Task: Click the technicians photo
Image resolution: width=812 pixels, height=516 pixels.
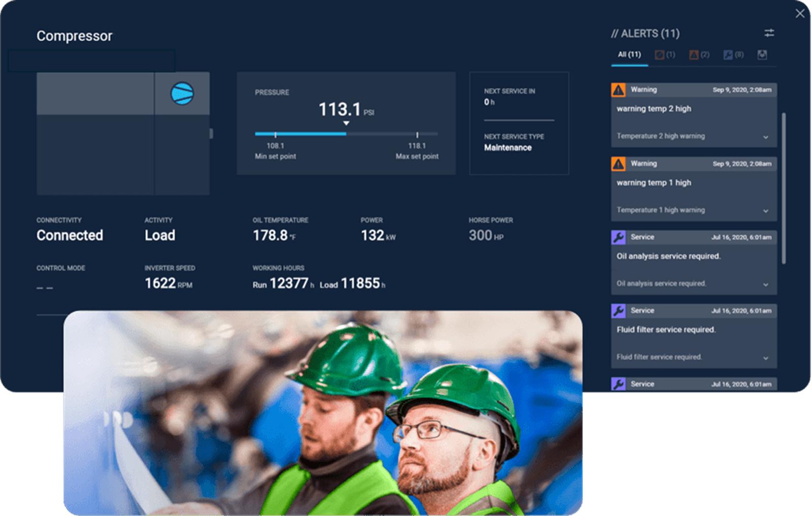Action: click(323, 413)
